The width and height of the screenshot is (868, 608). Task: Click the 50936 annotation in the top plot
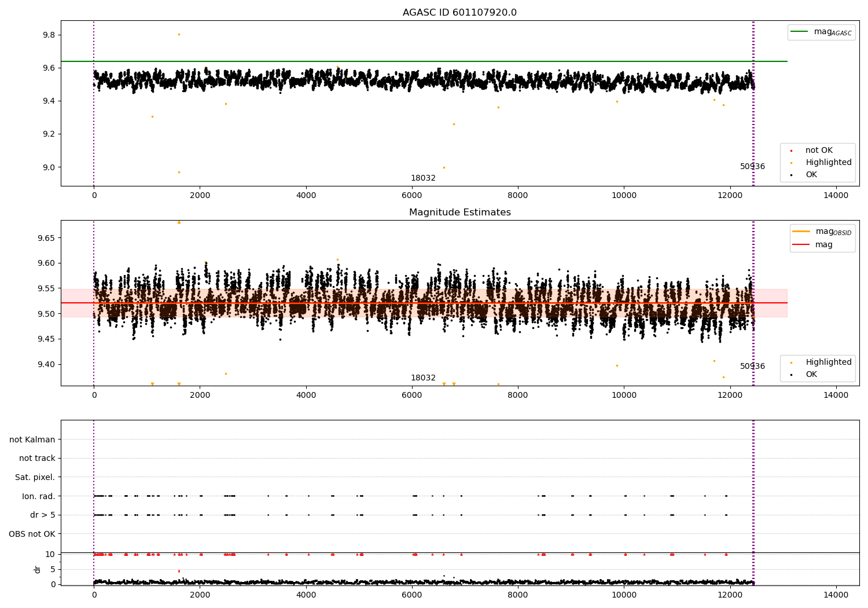[752, 167]
